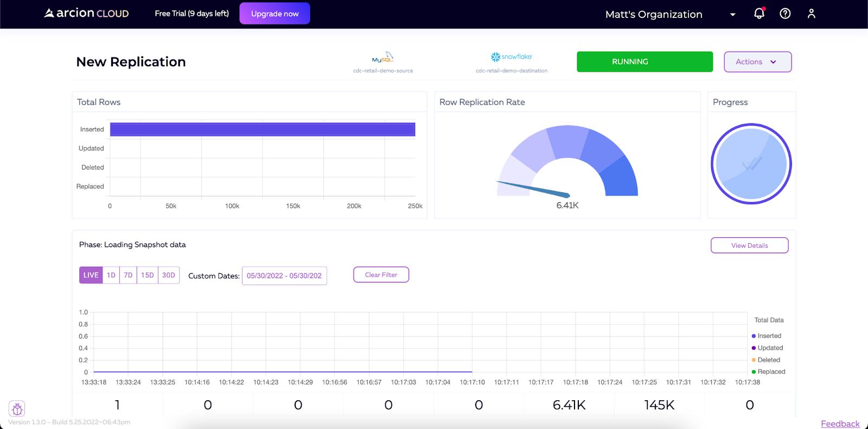868x429 pixels.
Task: Click the Snowflake destination icon
Action: [512, 57]
